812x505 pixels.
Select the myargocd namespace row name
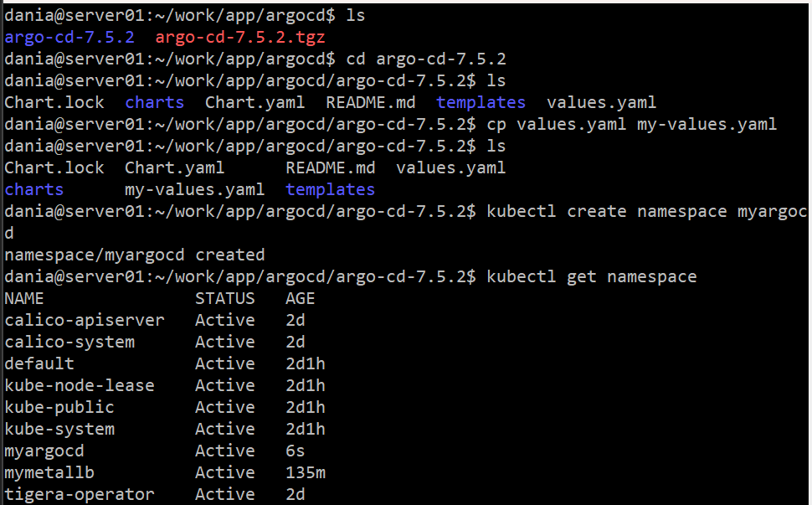(44, 451)
